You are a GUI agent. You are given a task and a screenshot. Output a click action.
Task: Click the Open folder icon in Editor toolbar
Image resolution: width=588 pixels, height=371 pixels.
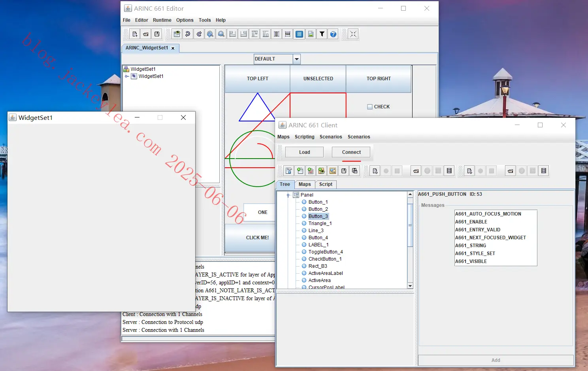tap(146, 34)
